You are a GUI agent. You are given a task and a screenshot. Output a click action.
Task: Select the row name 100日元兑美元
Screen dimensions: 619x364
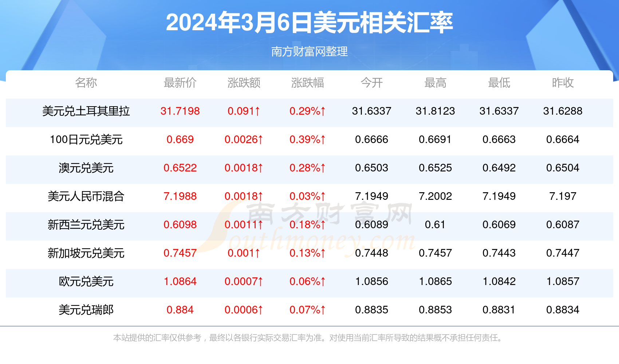86,139
